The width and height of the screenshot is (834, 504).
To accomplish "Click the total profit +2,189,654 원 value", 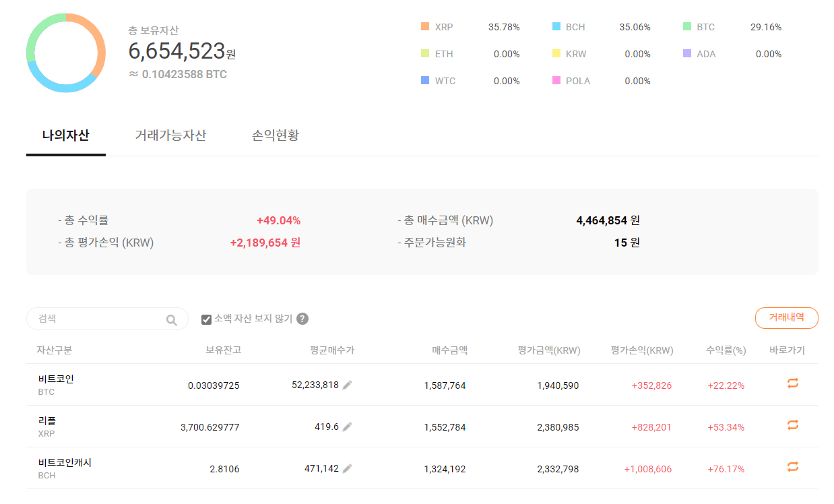I will [265, 243].
